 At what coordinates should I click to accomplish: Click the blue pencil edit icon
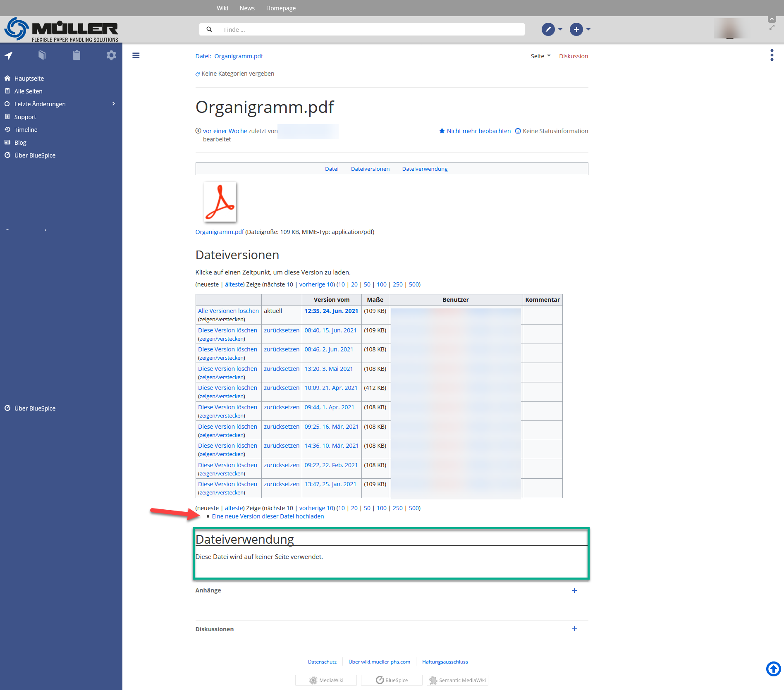coord(548,29)
